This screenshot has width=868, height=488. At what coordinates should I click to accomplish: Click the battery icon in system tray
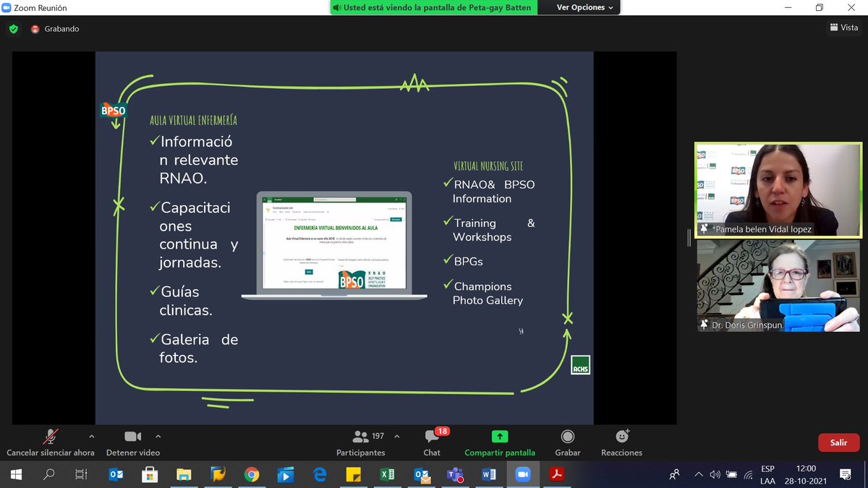(731, 474)
